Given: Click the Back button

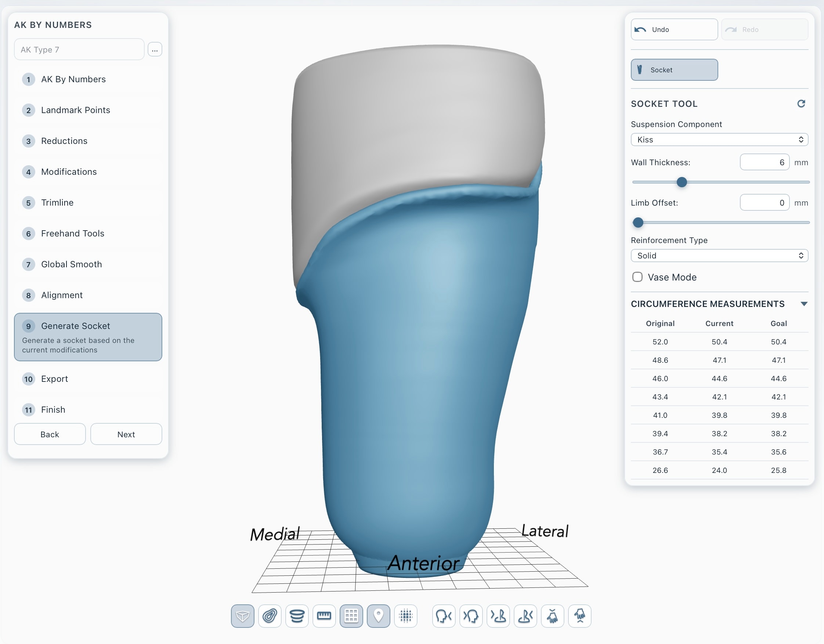Looking at the screenshot, I should coord(50,434).
